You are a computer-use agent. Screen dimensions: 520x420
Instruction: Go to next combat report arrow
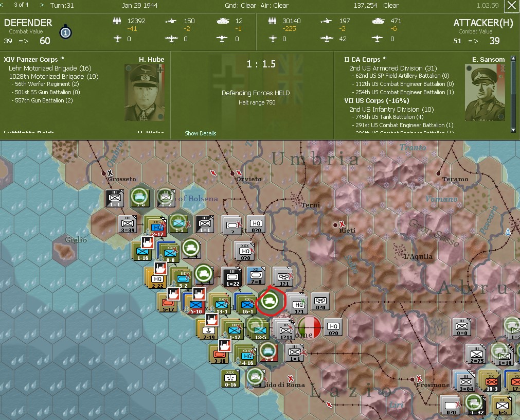click(42, 5)
